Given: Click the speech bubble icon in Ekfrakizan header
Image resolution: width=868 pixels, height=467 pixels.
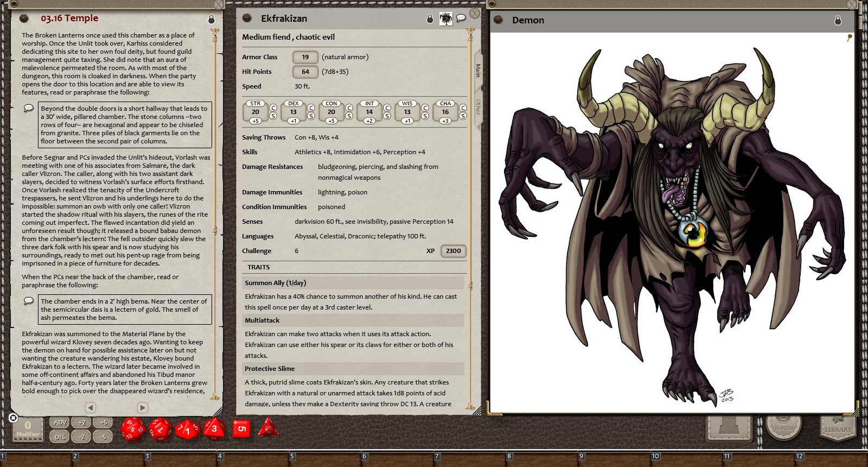Looking at the screenshot, I should (461, 18).
